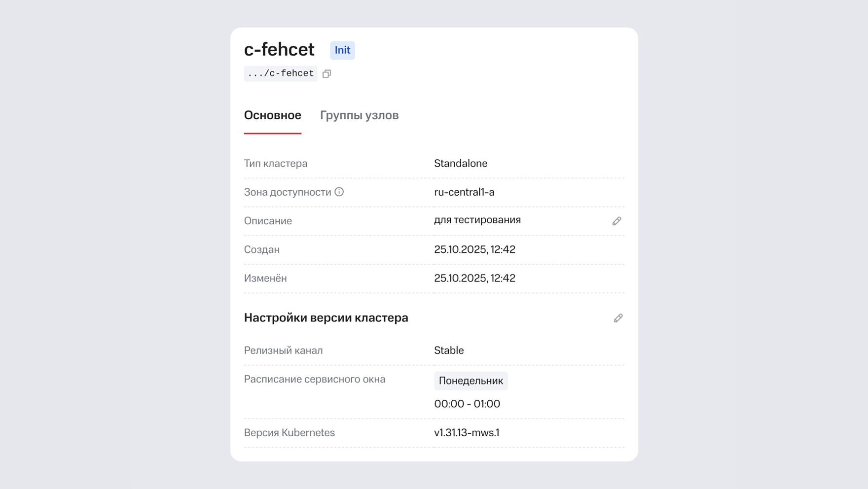The image size is (868, 489).
Task: Click the Настройки версии кластера heading
Action: pyautogui.click(x=325, y=317)
